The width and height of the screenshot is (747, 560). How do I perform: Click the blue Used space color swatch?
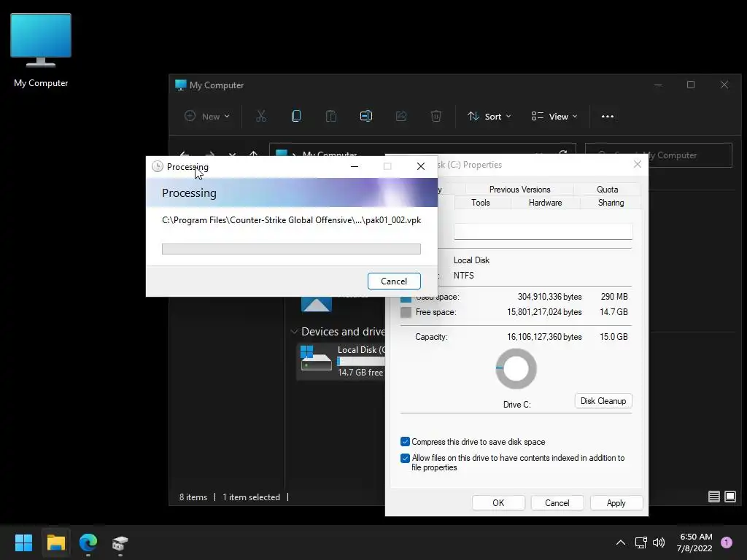[406, 298]
